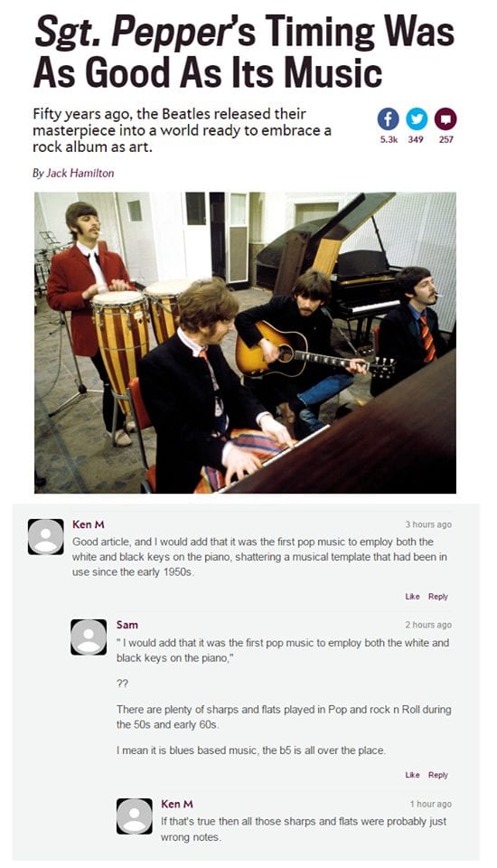Share the article on Twitter

pos(417,119)
